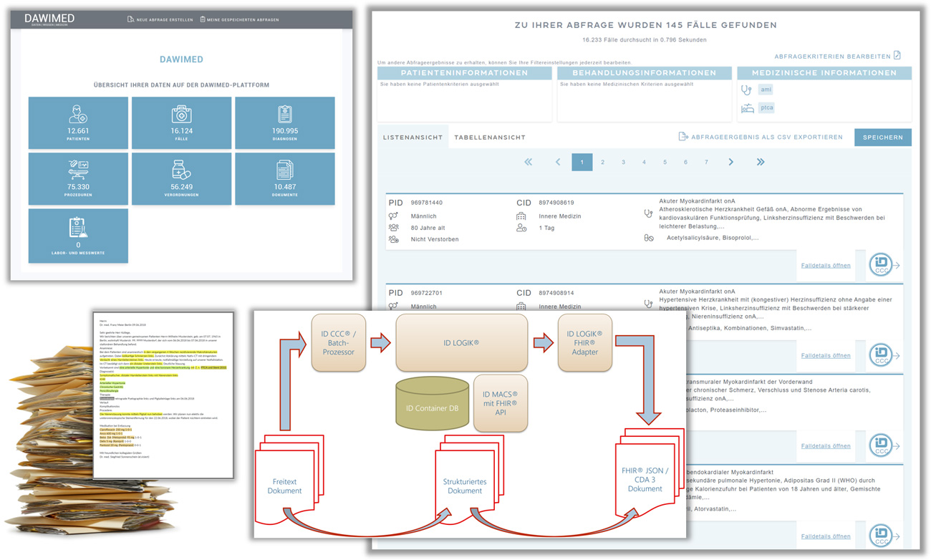Click Neue Abfrage erstellen in header

160,19
